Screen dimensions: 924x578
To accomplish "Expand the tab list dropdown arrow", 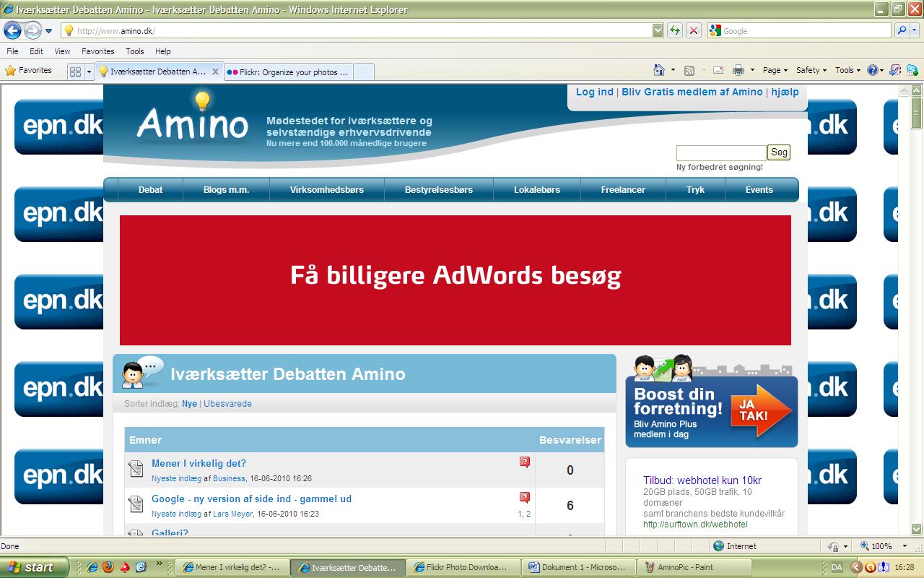I will tap(89, 72).
